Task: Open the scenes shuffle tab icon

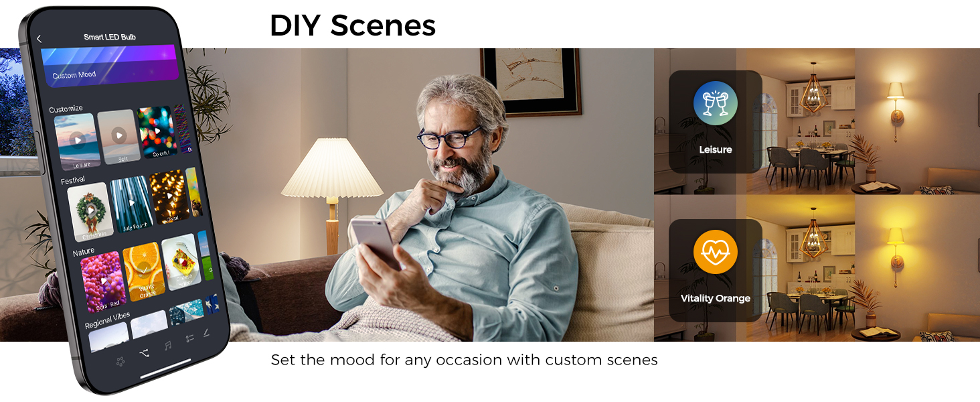Action: [x=144, y=353]
